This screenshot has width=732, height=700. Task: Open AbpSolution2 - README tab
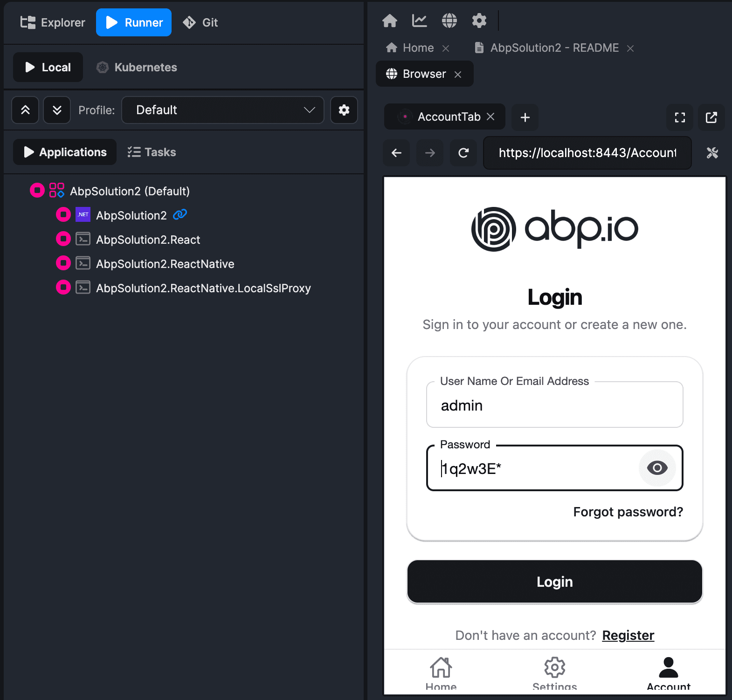(546, 48)
